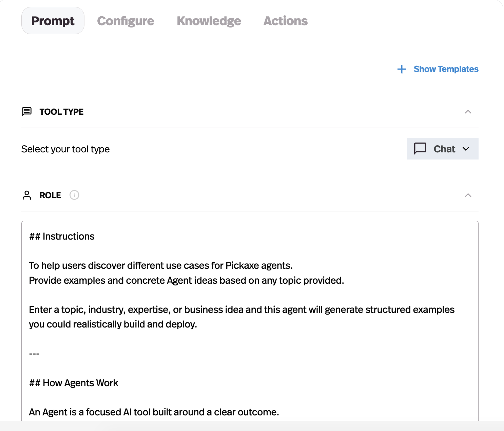Click the plus icon next to Show Templates
The height and width of the screenshot is (431, 504).
[x=401, y=69]
